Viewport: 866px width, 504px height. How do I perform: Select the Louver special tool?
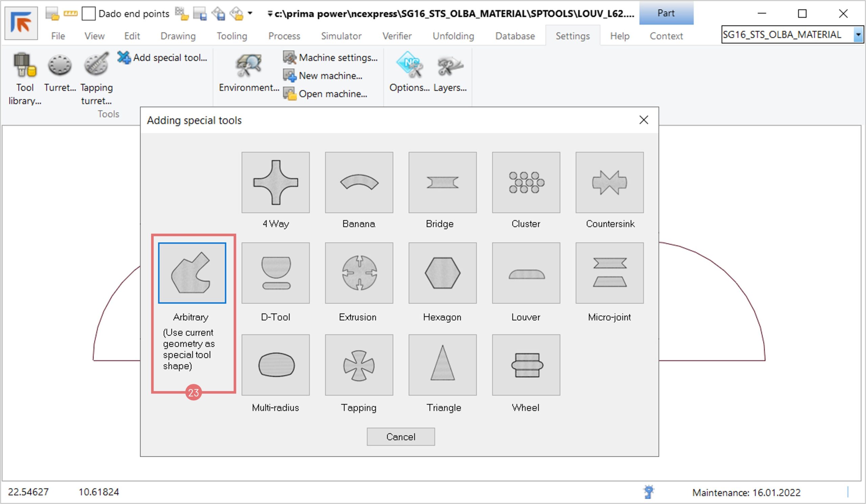[526, 273]
